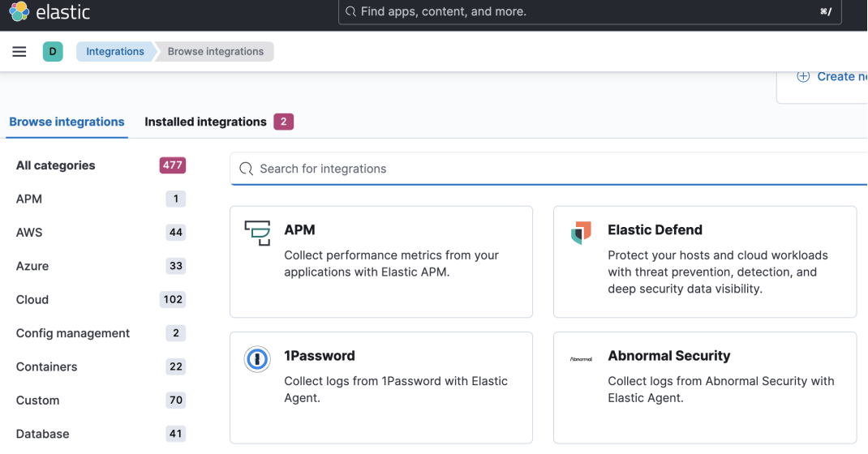Click the 1Password logo icon
The image size is (868, 454).
point(257,358)
